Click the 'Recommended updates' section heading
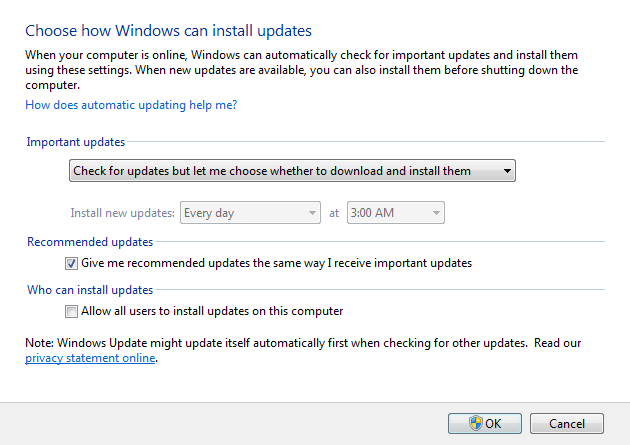630x445 pixels. (90, 242)
